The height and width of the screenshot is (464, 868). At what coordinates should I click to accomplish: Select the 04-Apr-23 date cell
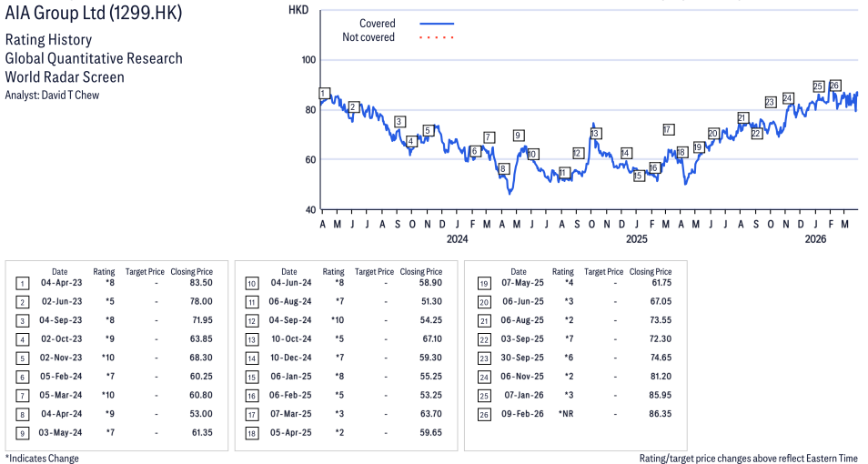coord(60,285)
